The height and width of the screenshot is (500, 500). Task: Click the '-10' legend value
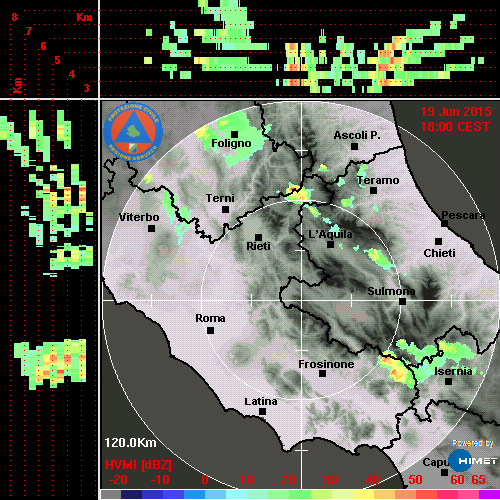click(160, 480)
